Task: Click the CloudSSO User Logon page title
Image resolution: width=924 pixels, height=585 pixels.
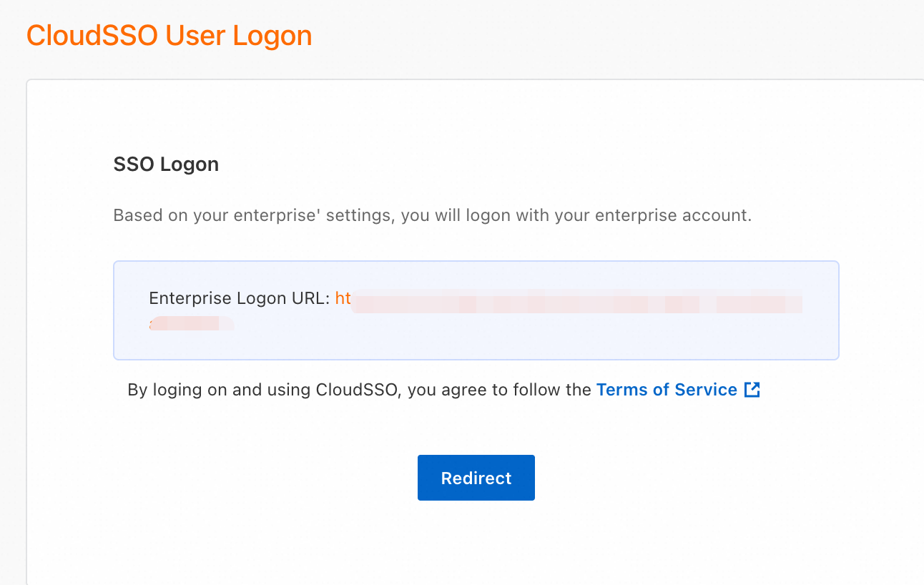Action: pos(169,36)
